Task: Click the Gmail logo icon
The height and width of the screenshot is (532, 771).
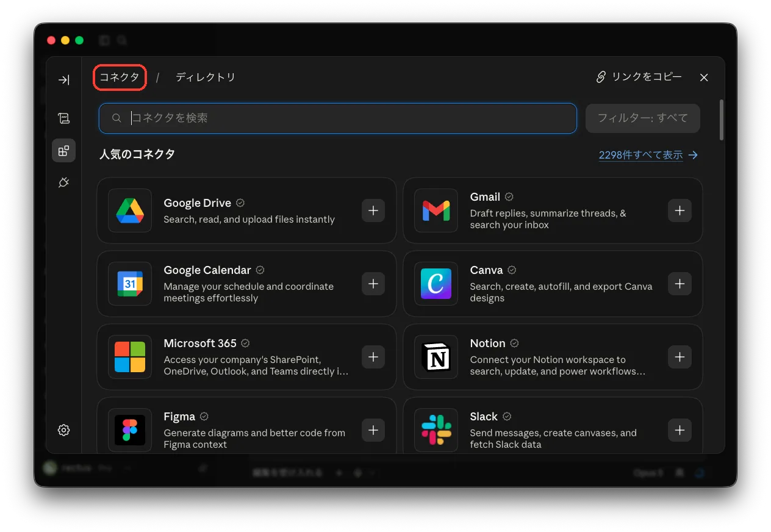Action: pyautogui.click(x=436, y=210)
